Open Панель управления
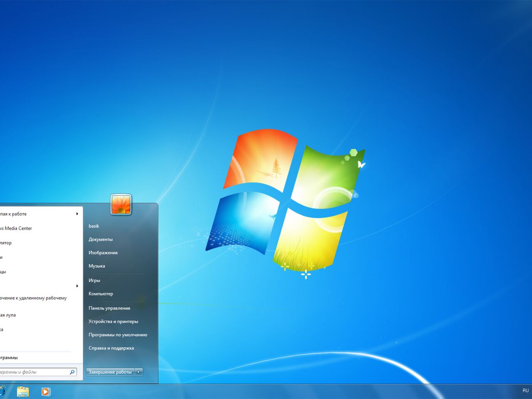This screenshot has height=399, width=532. point(109,308)
